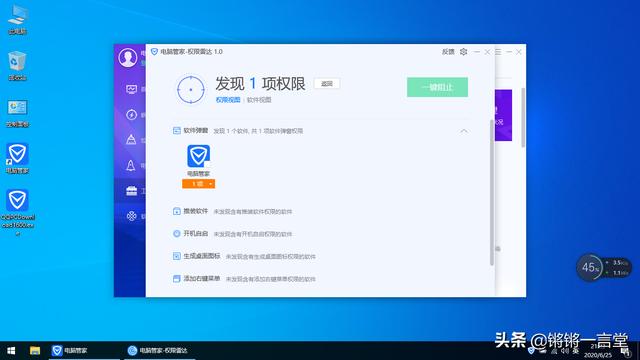640x360 pixels.
Task: Open the toolbox icon in the sidebar
Action: (131, 191)
